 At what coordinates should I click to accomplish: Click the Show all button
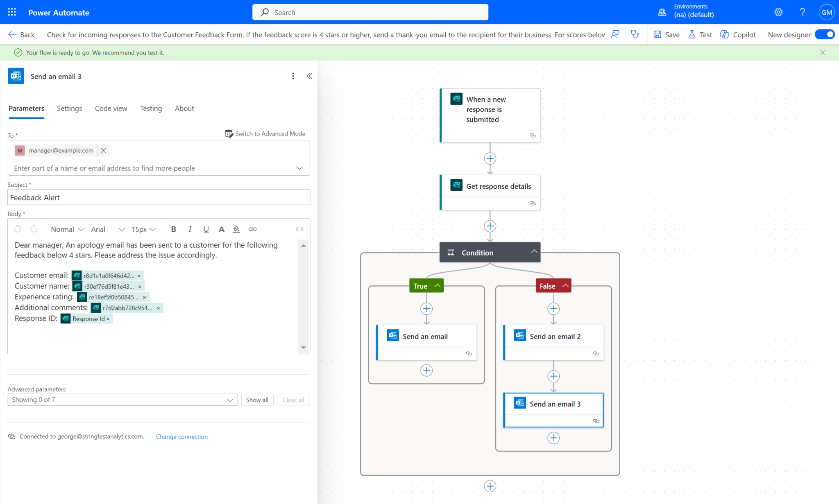click(257, 400)
